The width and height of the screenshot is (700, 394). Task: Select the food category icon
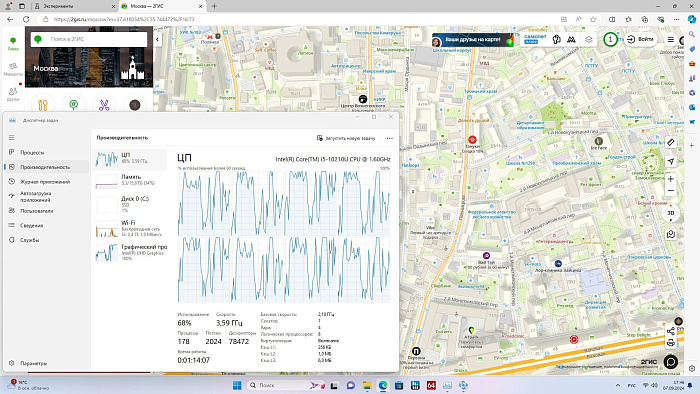43,105
